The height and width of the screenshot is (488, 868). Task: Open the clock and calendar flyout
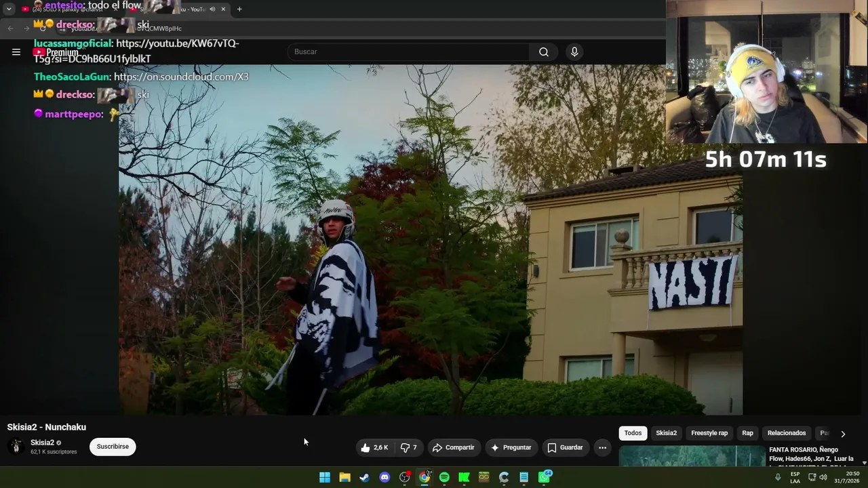(x=848, y=477)
